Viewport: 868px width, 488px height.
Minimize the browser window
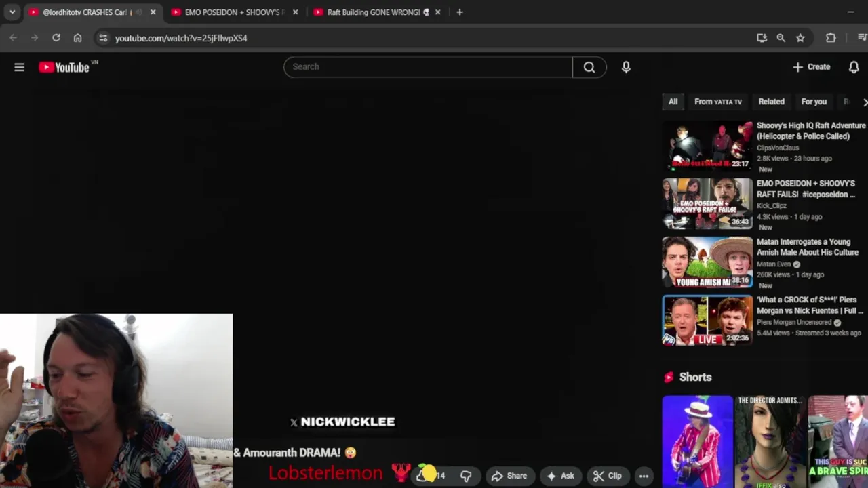[850, 12]
